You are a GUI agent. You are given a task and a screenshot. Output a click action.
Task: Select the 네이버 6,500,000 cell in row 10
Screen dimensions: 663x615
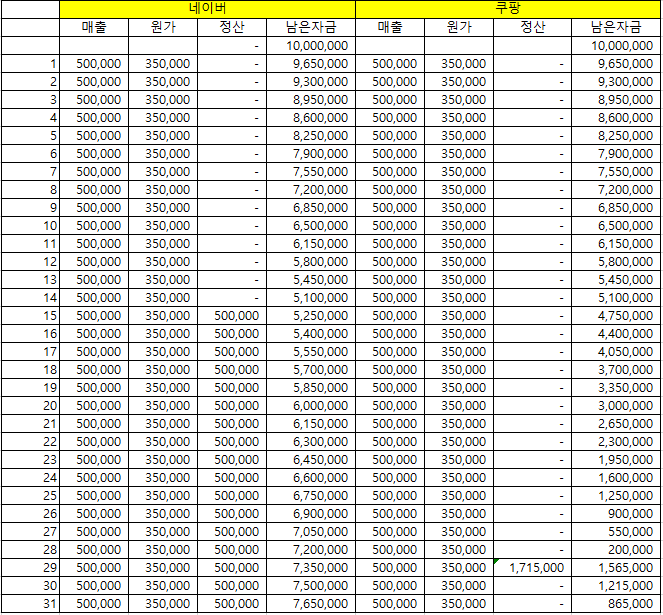click(x=311, y=226)
